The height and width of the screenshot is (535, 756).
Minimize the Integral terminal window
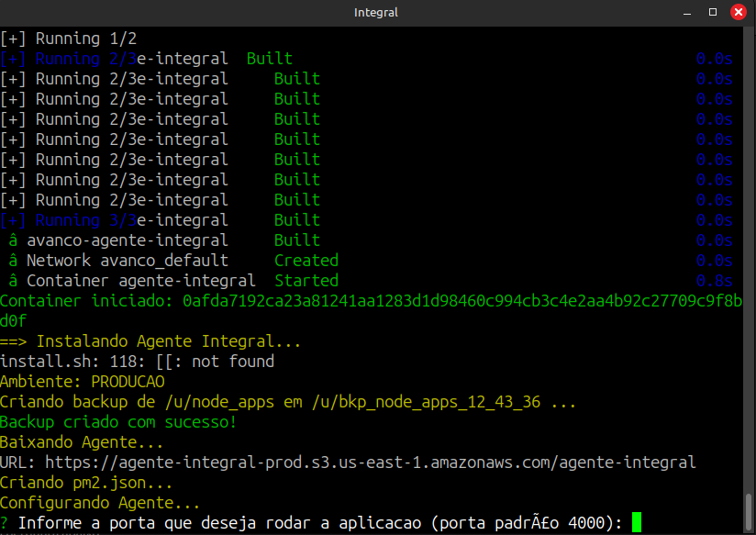point(688,13)
